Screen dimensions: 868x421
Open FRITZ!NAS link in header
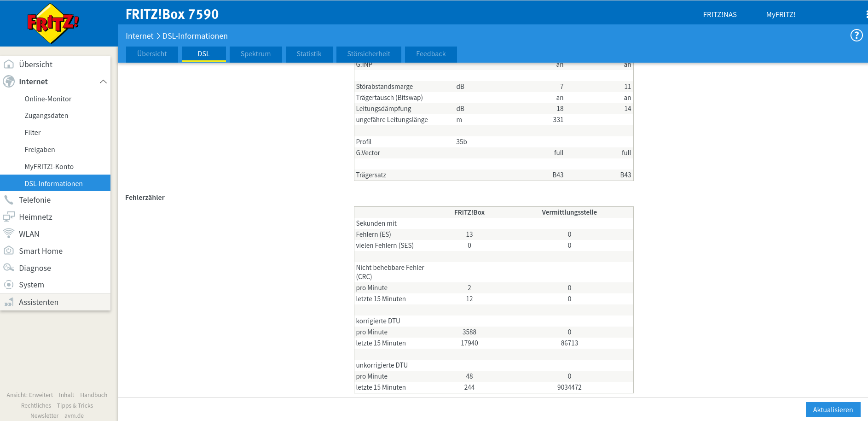pyautogui.click(x=720, y=15)
